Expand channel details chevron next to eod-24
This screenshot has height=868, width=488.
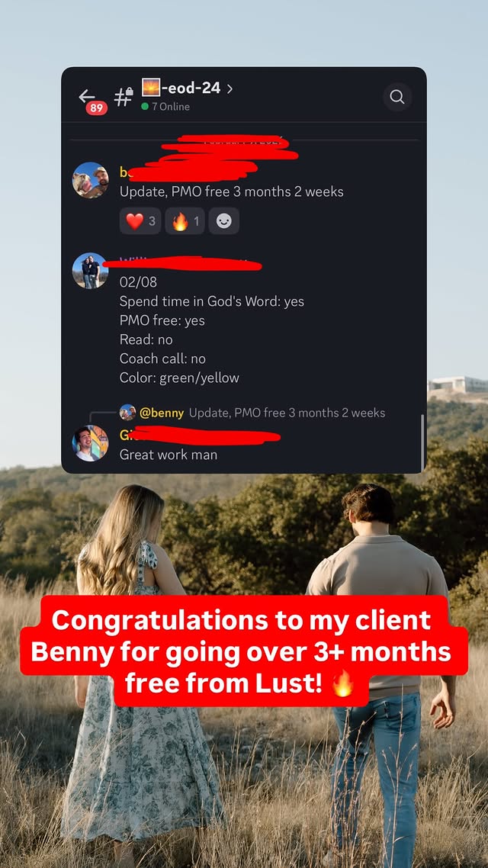(x=230, y=88)
